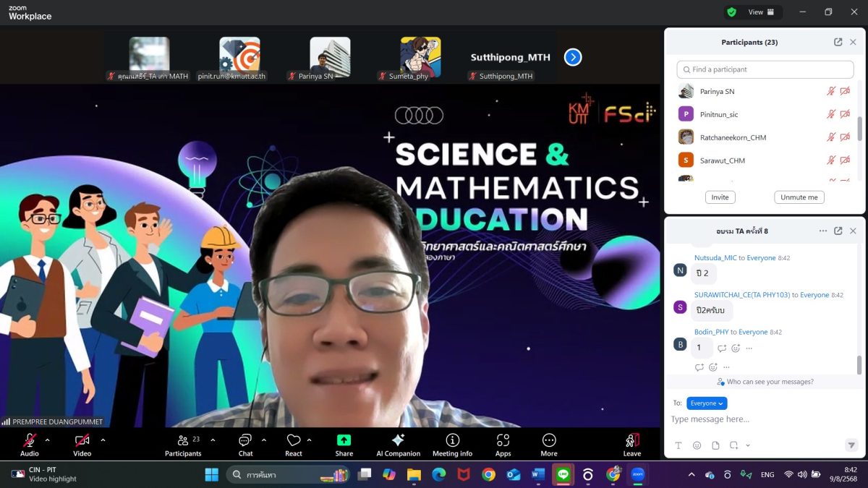Pop out the Participants panel
The width and height of the screenshot is (868, 488).
pos(838,42)
